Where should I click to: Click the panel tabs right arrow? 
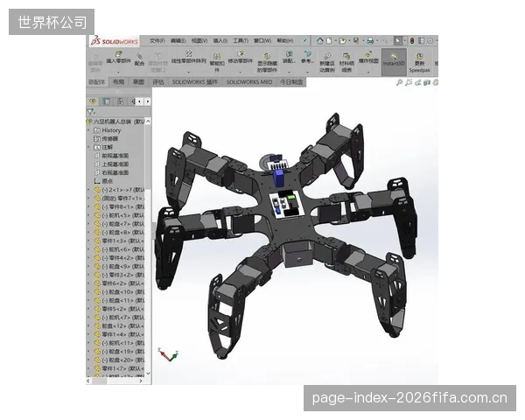coord(148,101)
